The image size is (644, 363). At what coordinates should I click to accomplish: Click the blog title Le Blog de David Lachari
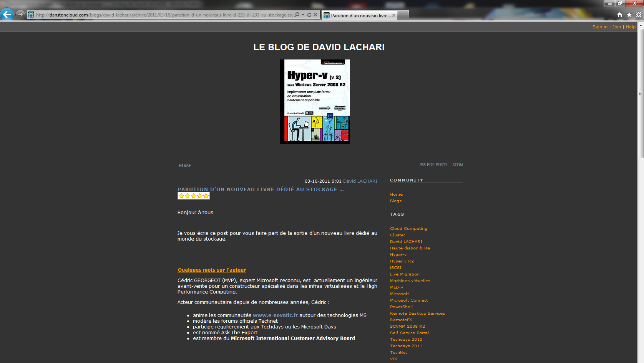point(319,47)
